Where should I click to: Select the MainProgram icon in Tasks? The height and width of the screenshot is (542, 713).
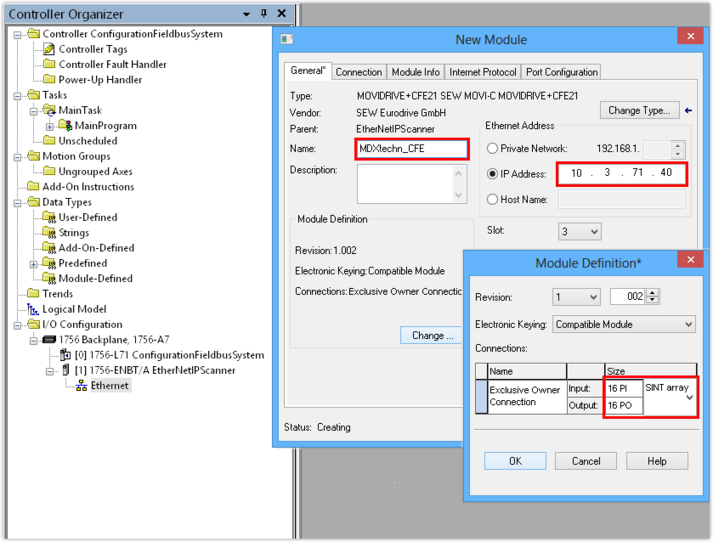(x=66, y=126)
